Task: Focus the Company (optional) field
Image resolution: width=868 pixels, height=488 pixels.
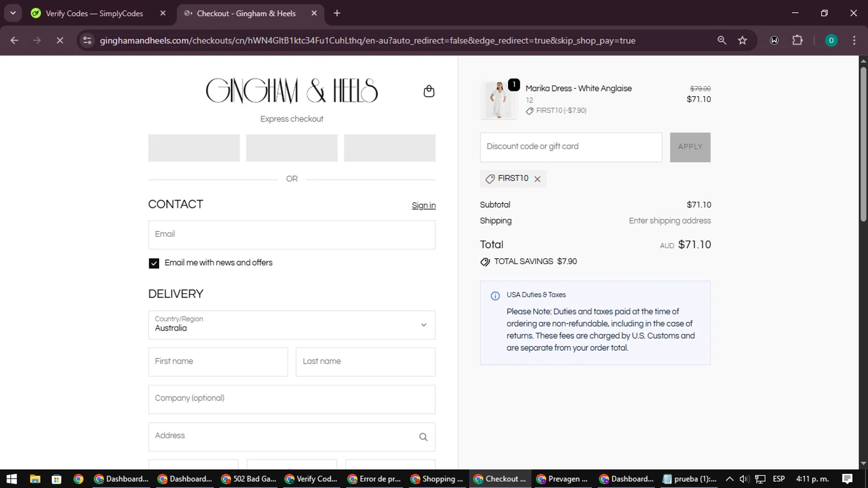Action: (x=292, y=399)
